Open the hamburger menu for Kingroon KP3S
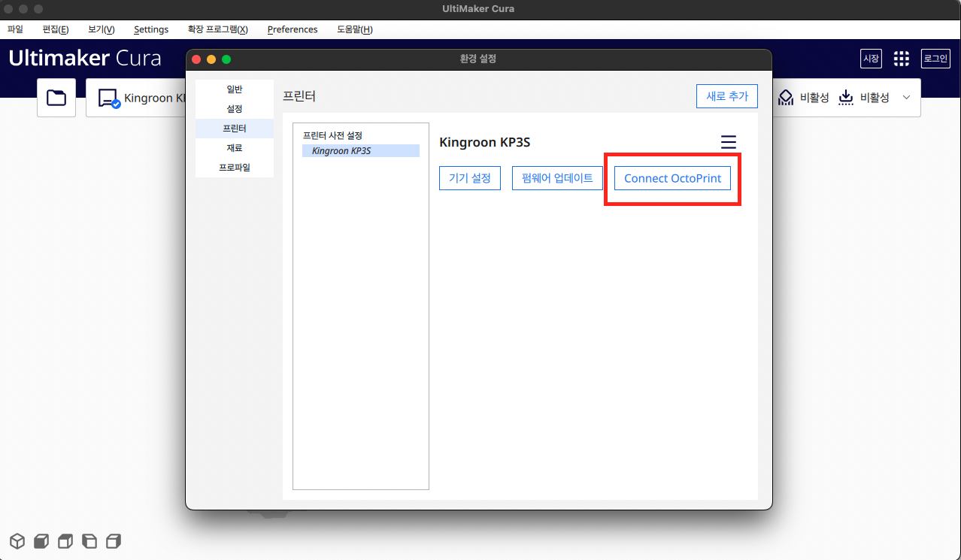 pyautogui.click(x=728, y=142)
